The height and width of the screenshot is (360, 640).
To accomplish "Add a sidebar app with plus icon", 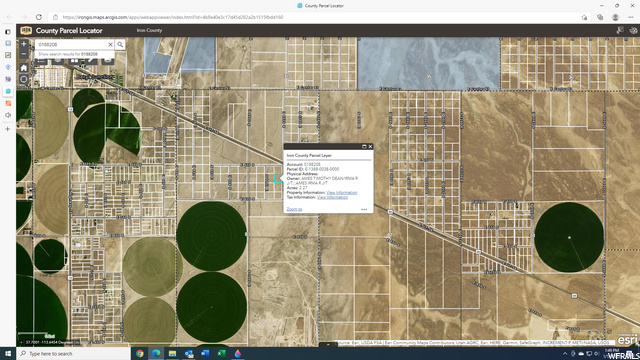I will coord(8,129).
